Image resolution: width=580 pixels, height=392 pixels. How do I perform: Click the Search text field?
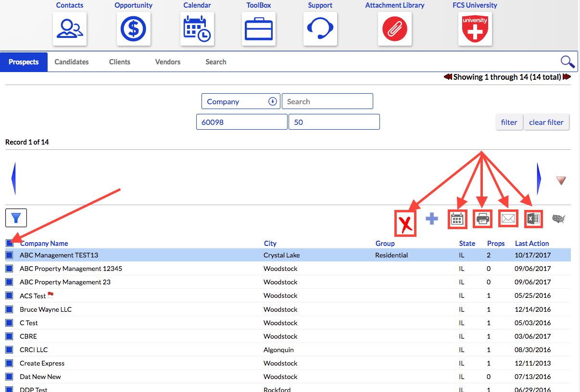328,101
